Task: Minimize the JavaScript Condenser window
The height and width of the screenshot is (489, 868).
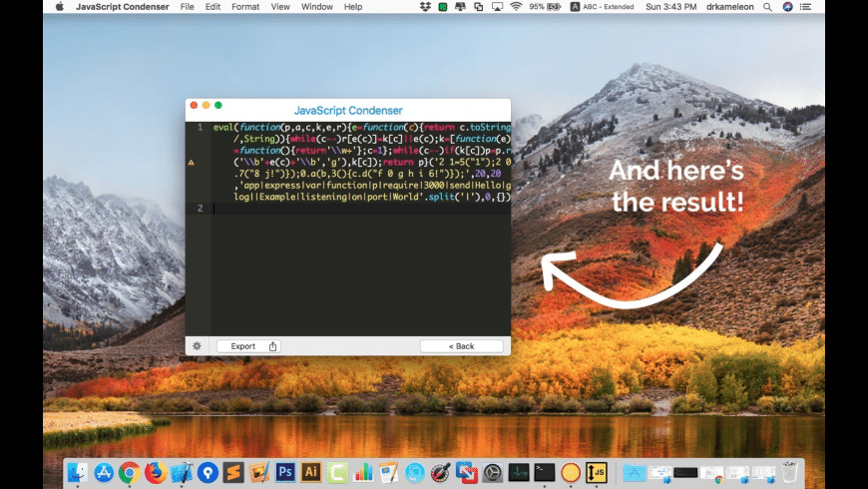Action: click(206, 105)
